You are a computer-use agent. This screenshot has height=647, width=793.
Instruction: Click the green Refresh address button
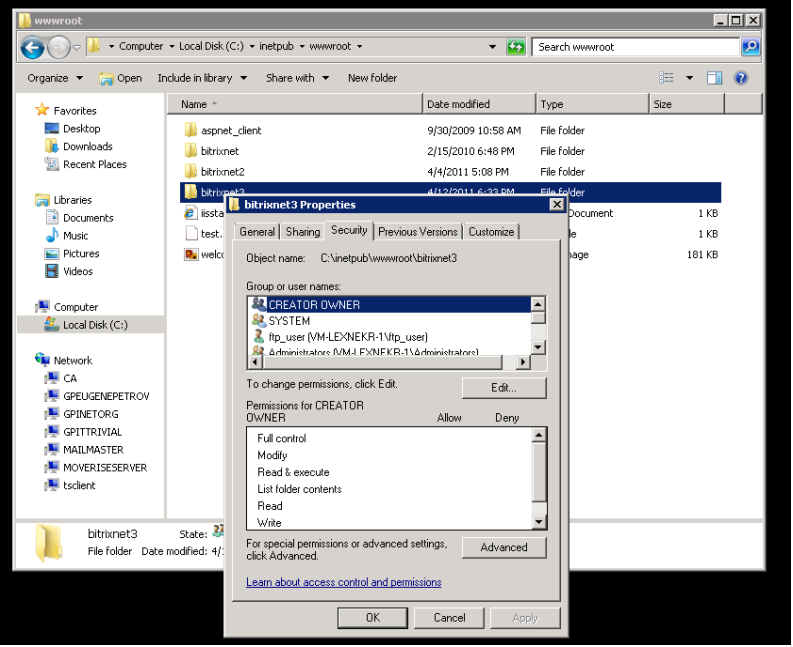pyautogui.click(x=516, y=47)
